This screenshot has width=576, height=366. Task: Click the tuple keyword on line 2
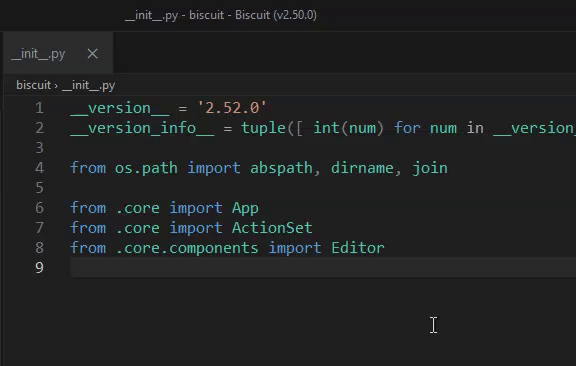pos(263,128)
